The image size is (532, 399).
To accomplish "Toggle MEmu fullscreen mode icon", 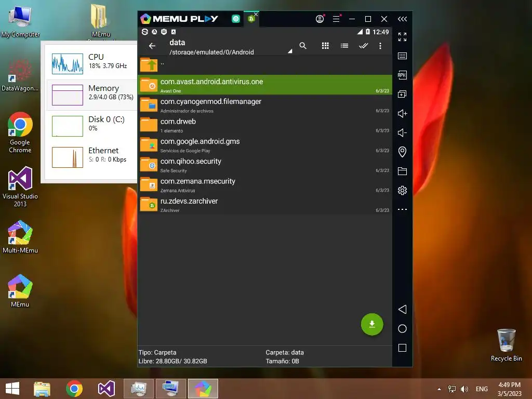I will pyautogui.click(x=402, y=37).
